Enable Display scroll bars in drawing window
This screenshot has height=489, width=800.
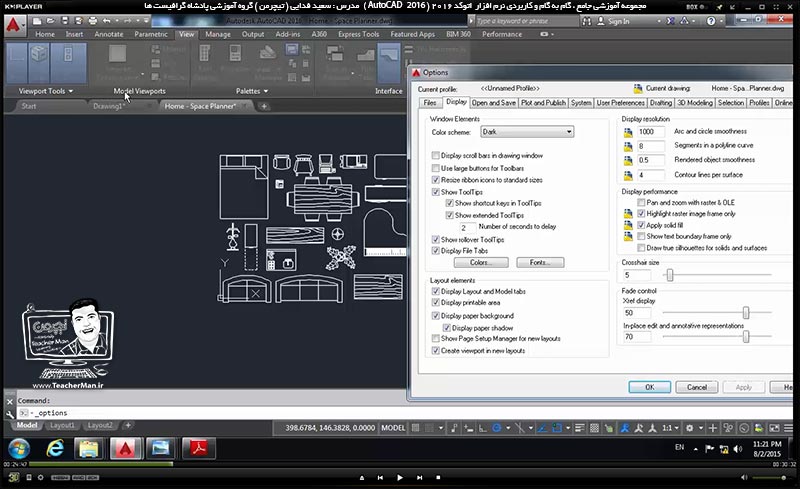(435, 155)
